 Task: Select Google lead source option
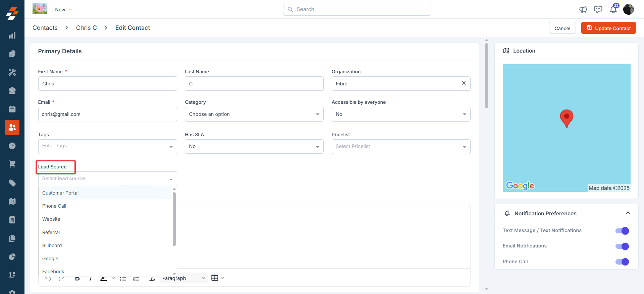(105, 259)
